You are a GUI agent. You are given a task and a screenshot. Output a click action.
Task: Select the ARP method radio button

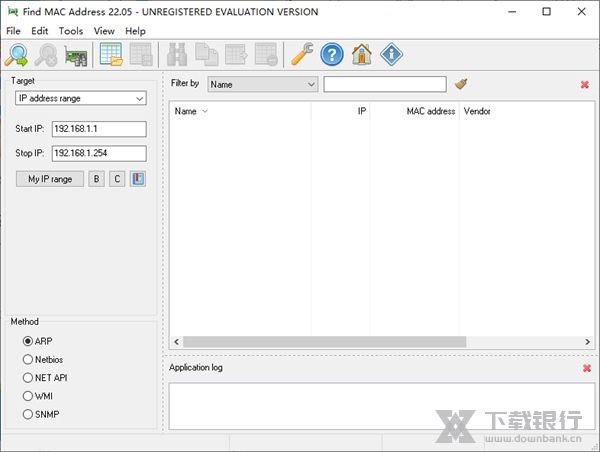28,341
